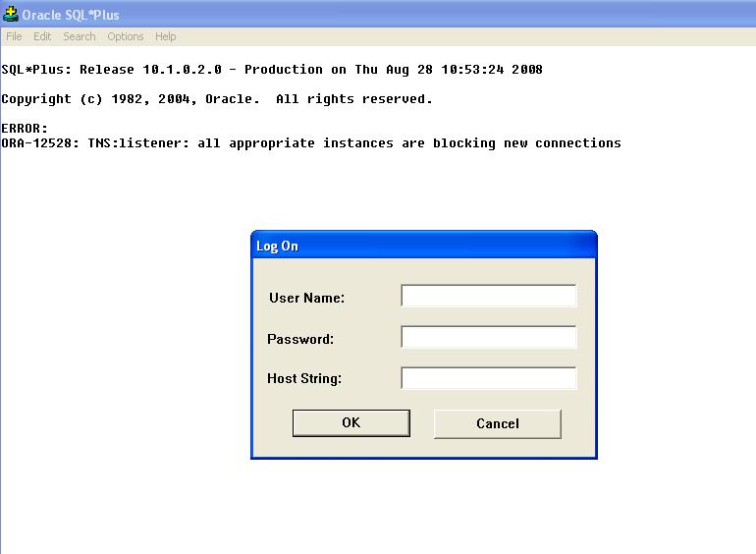Click the ERROR: text in console

(x=25, y=129)
